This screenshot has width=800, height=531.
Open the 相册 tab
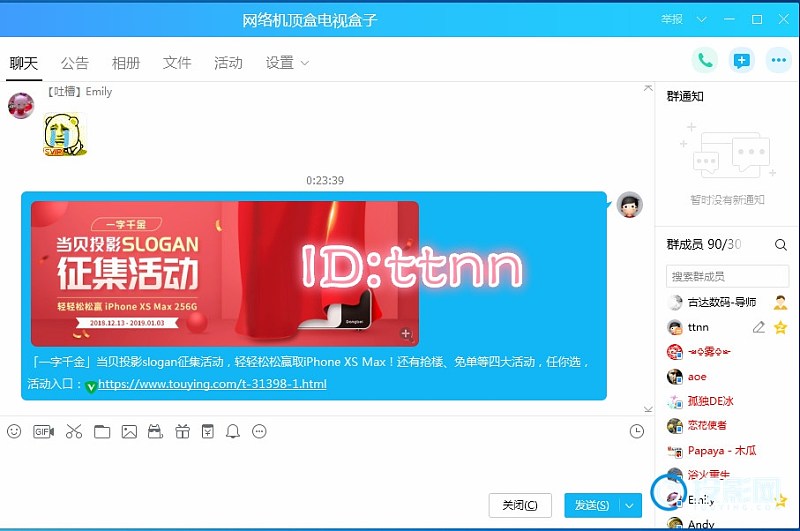coord(126,63)
